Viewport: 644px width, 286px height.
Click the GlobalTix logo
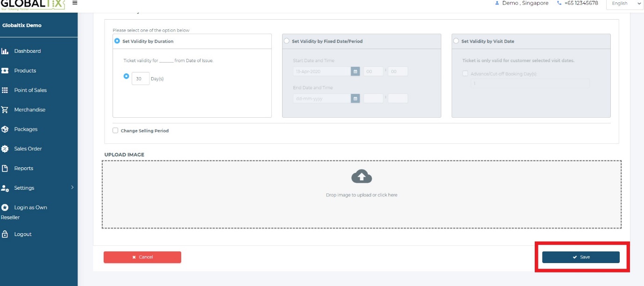coord(34,5)
